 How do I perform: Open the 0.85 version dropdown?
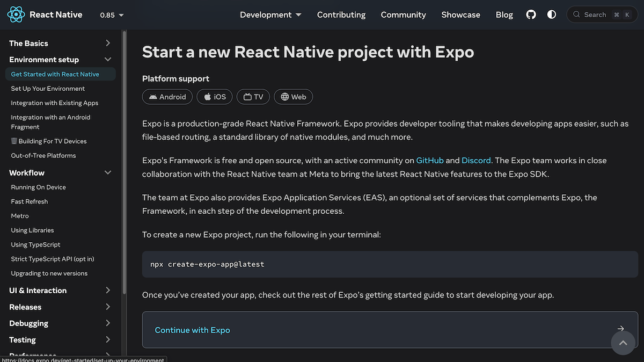click(112, 15)
